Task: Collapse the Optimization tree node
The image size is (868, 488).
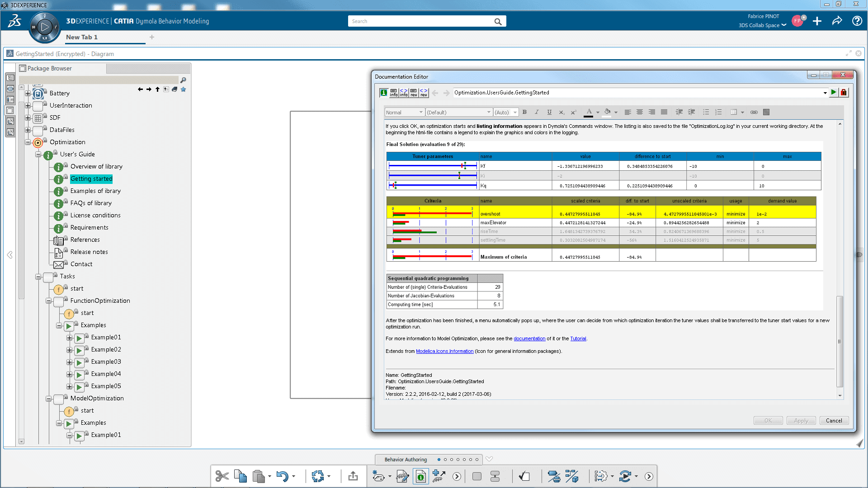Action: click(x=28, y=142)
